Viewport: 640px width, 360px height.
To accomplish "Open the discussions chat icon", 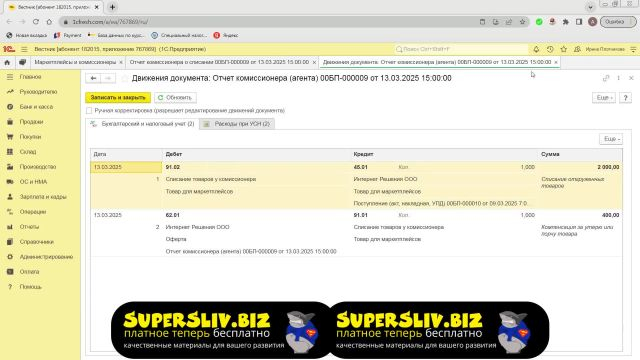I will [x=22, y=62].
